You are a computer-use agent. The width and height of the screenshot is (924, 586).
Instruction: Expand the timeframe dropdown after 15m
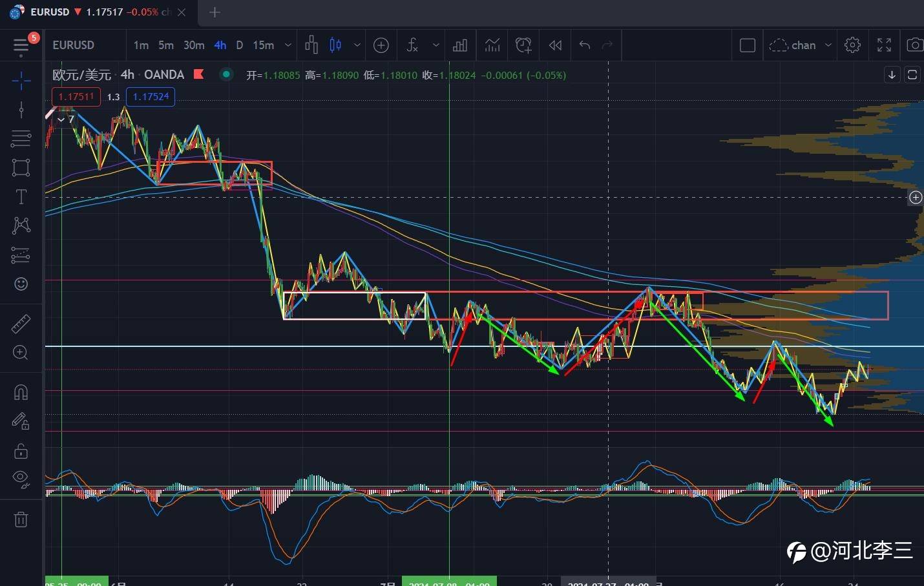pos(288,45)
